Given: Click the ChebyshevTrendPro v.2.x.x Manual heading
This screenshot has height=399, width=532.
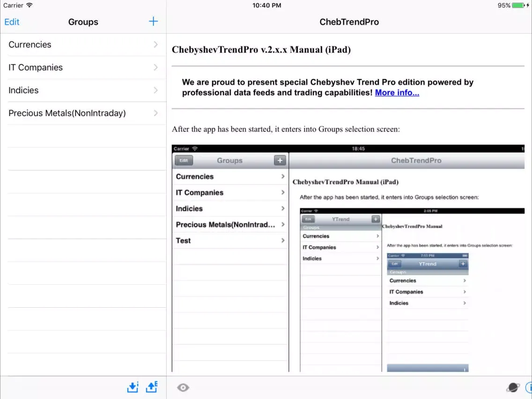Looking at the screenshot, I should 261,50.
